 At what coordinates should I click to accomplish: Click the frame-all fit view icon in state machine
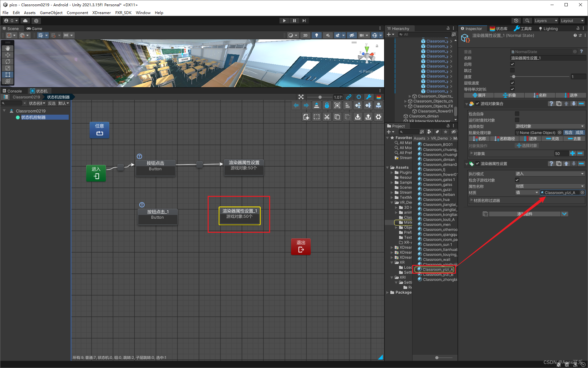click(301, 97)
